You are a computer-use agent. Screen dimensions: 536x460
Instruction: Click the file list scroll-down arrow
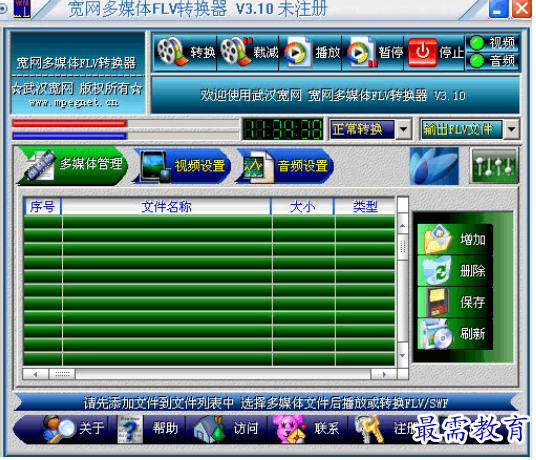[x=403, y=355]
